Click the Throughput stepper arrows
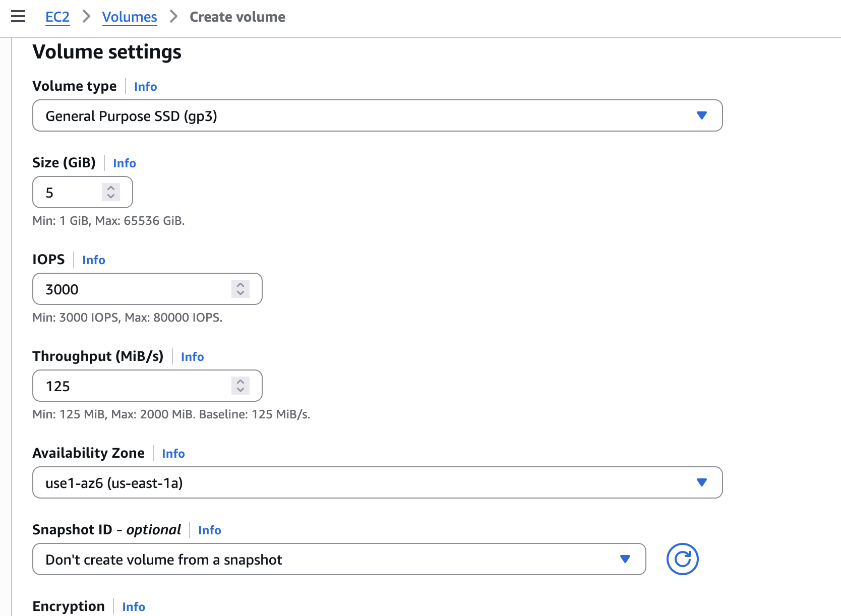 [241, 386]
